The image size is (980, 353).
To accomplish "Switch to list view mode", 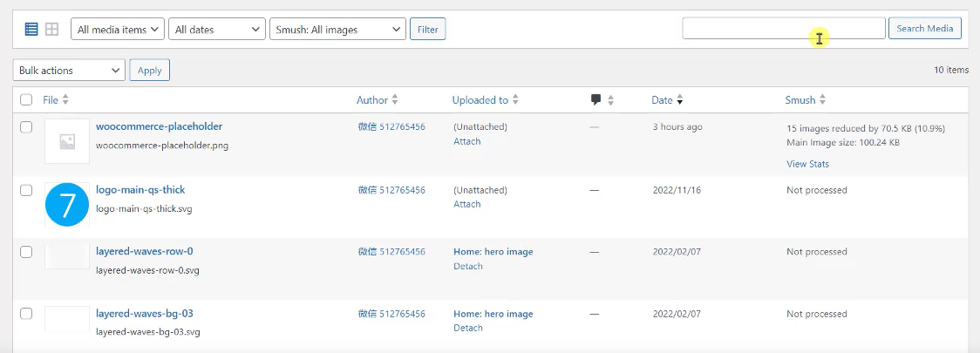I will pyautogui.click(x=31, y=30).
